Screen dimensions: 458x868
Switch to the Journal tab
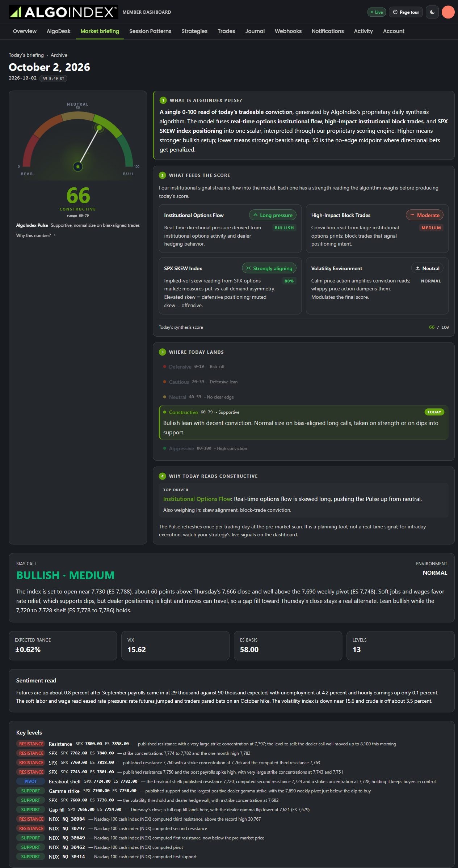click(x=255, y=31)
